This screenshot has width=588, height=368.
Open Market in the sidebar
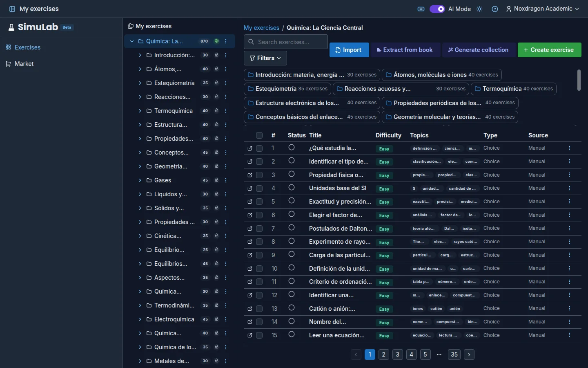coord(19,64)
